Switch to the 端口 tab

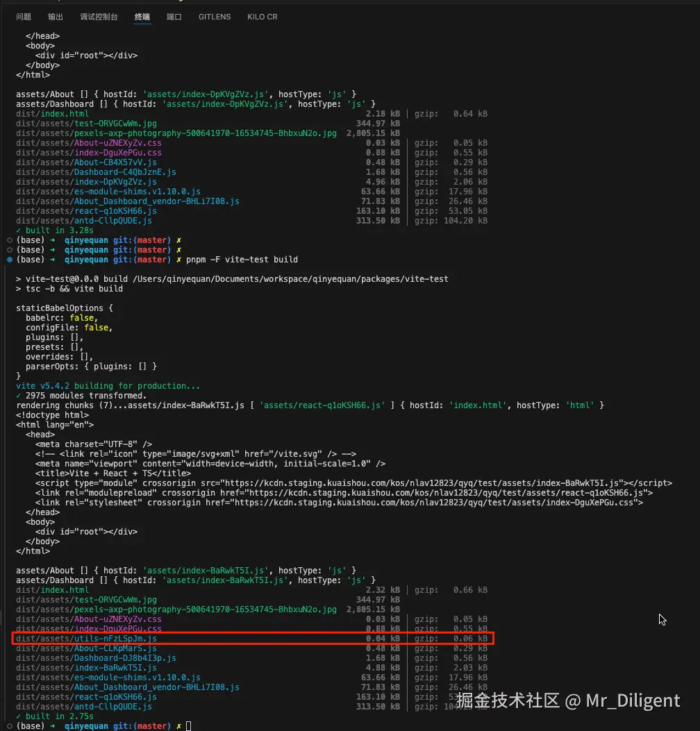tap(174, 17)
